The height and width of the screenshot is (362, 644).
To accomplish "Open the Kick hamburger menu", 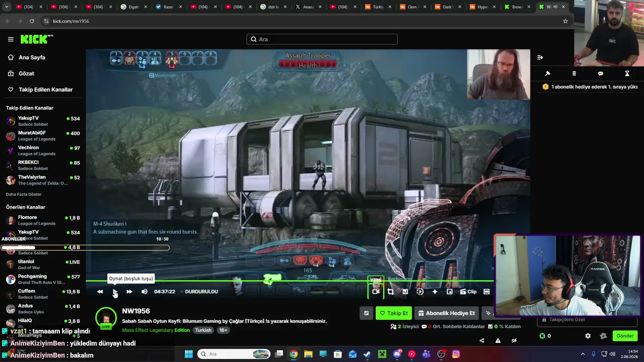I will 11,39.
